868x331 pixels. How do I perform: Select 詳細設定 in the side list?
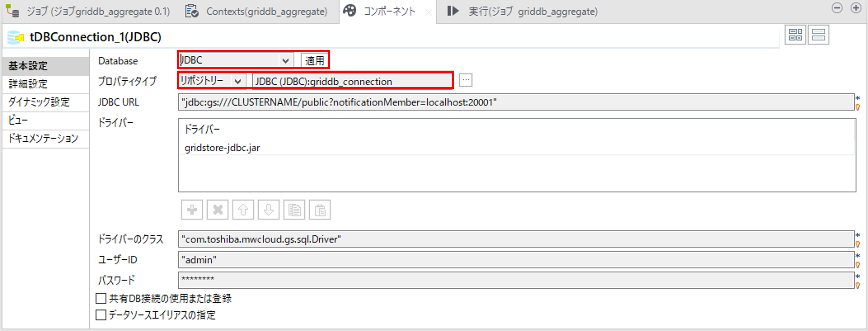(28, 84)
